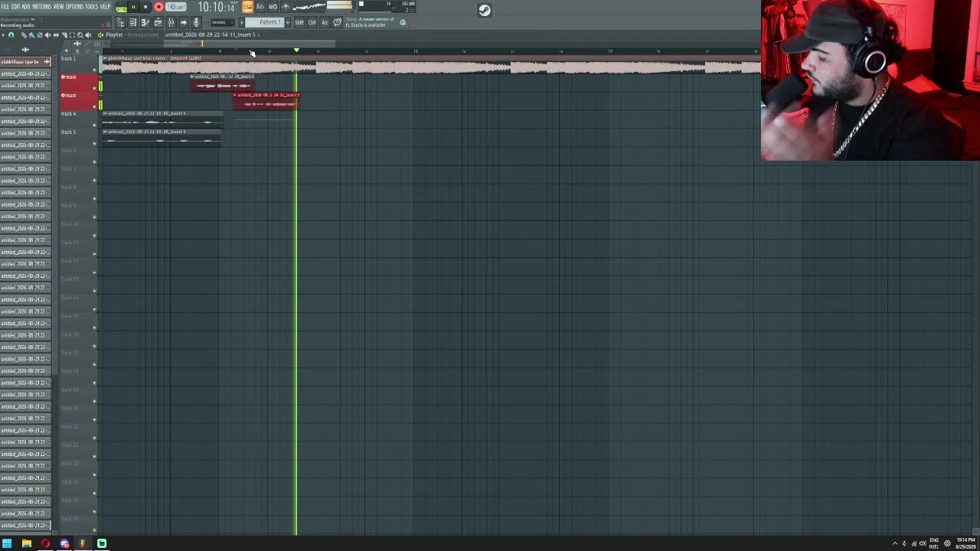Click the Alt key button
The width and height of the screenshot is (980, 551).
coord(325,22)
